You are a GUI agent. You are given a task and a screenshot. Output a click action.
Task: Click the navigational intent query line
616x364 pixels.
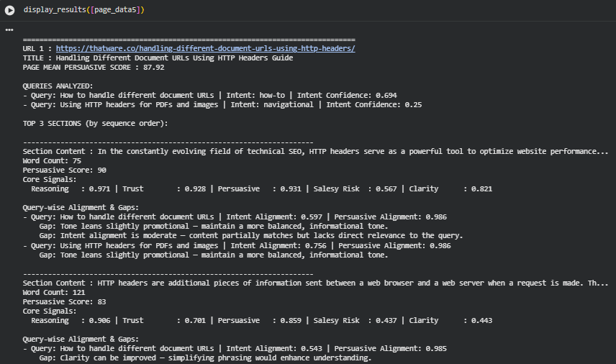(x=222, y=104)
